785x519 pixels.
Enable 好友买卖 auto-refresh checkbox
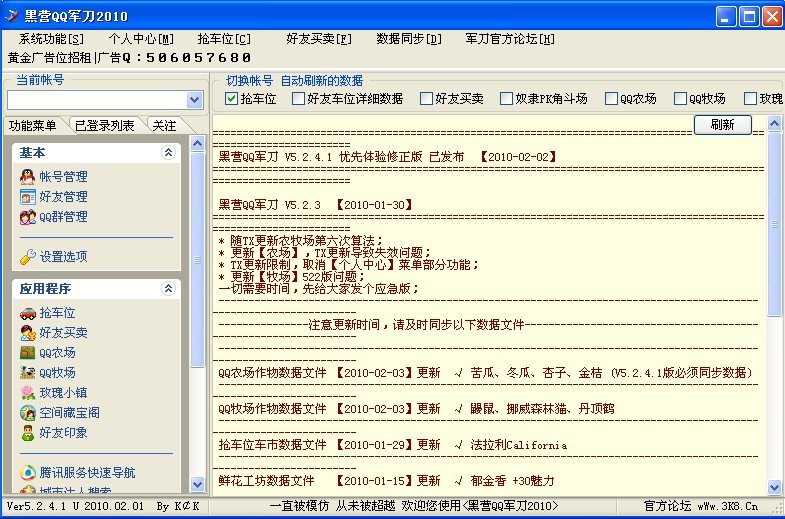point(426,99)
